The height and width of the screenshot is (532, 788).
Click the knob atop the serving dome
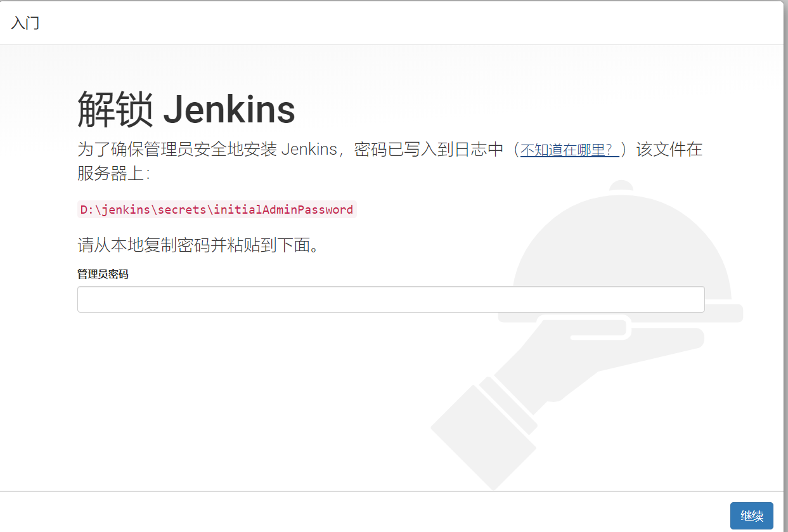pos(621,186)
